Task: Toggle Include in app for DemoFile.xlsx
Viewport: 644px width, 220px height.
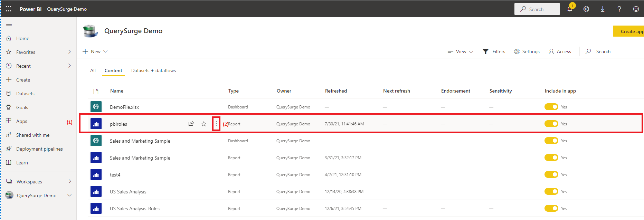Action: tap(551, 107)
